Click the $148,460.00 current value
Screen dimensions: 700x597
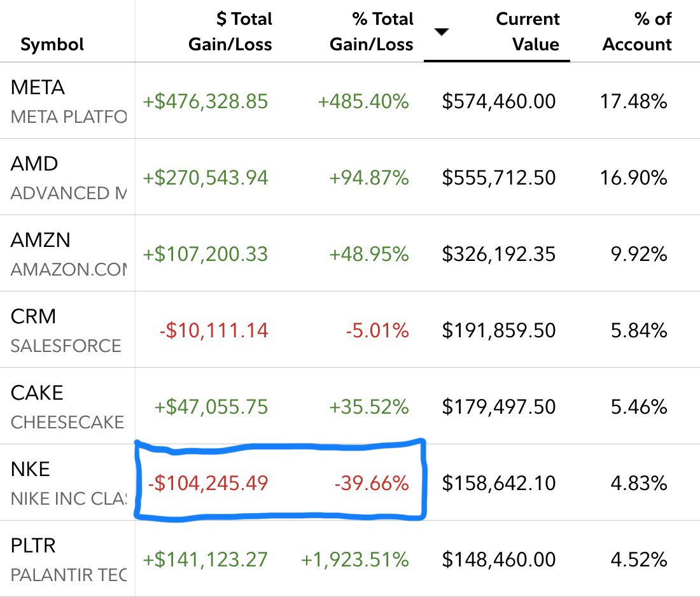(x=499, y=559)
